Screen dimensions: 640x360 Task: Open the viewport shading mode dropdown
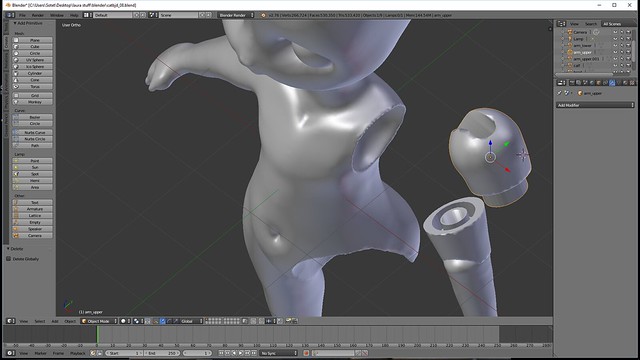tap(125, 321)
